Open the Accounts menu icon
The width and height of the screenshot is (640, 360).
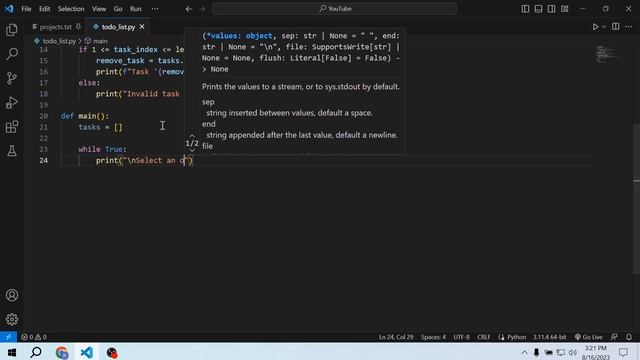point(12,295)
